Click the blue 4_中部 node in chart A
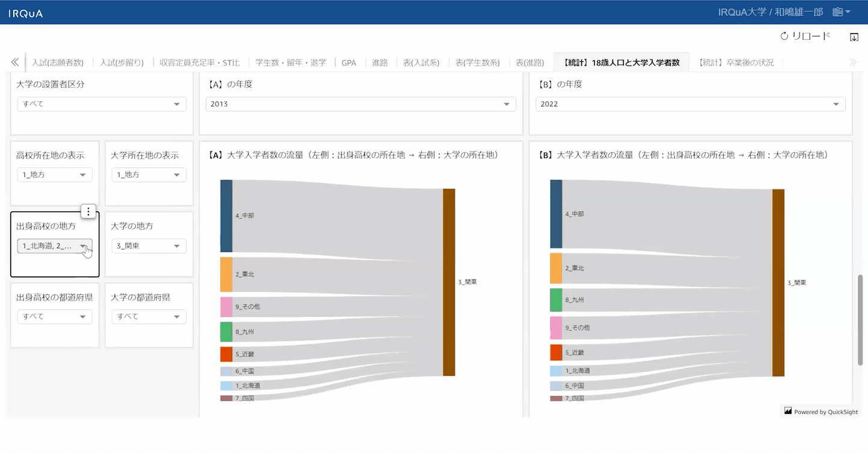 pyautogui.click(x=226, y=216)
